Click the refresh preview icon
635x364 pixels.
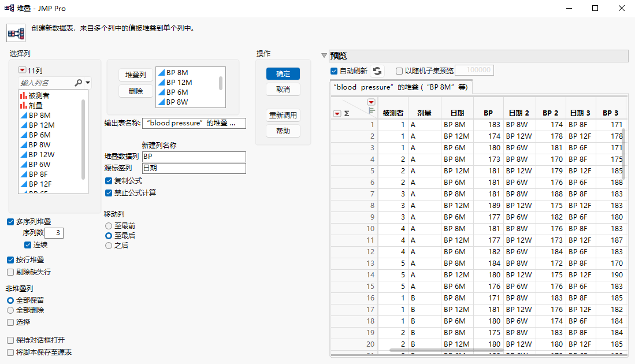pyautogui.click(x=377, y=71)
